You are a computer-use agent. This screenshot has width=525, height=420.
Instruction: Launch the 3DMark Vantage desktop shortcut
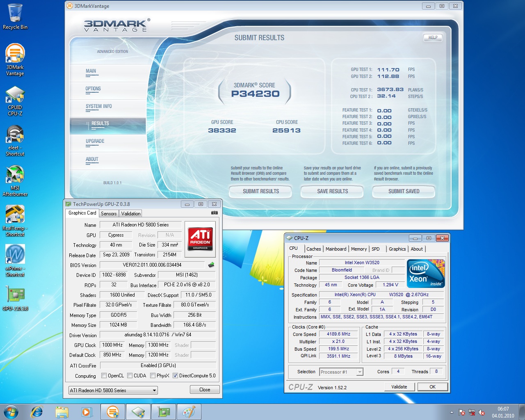pos(15,60)
